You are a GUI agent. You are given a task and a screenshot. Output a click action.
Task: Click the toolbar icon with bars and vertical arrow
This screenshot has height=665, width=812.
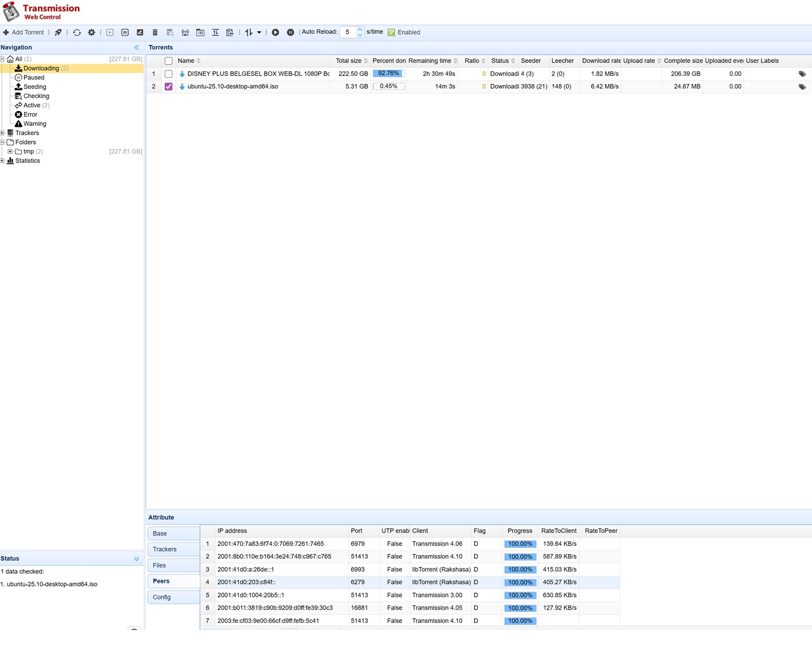(x=215, y=32)
